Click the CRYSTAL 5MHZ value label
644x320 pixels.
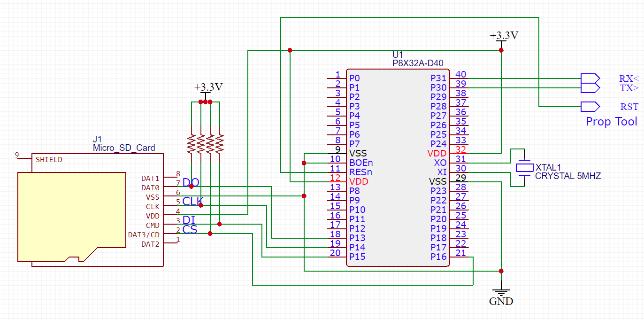click(567, 176)
